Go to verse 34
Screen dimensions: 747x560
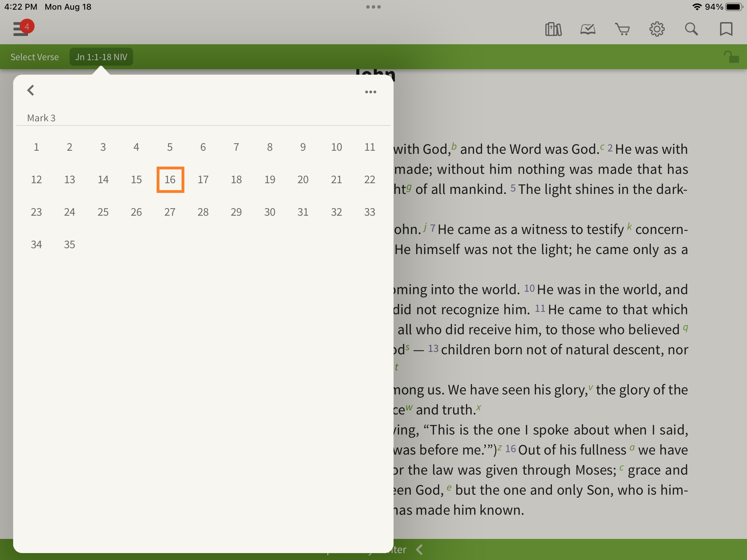tap(36, 245)
